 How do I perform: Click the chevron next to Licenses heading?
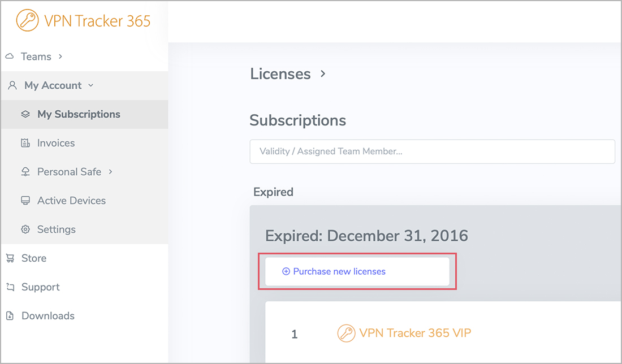coord(323,73)
